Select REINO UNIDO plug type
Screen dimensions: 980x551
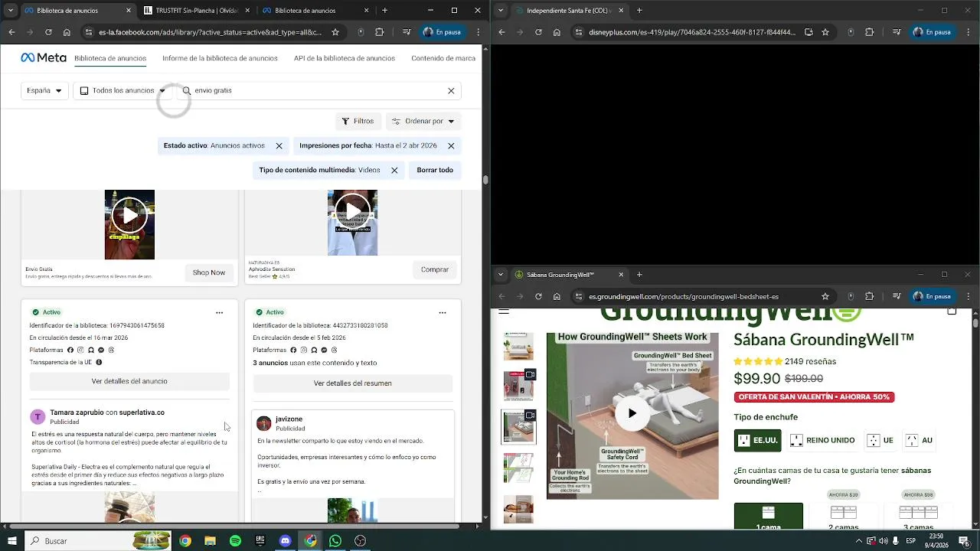coord(822,440)
